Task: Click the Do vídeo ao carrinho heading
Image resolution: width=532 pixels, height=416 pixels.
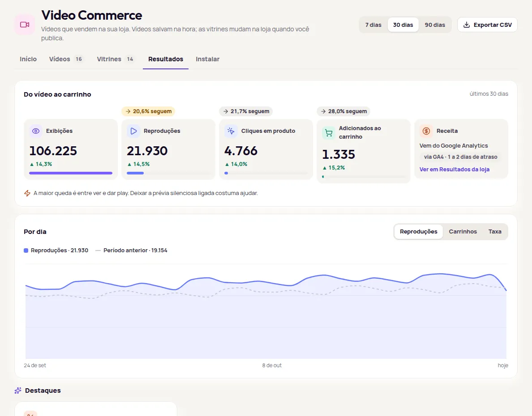Action: point(57,94)
